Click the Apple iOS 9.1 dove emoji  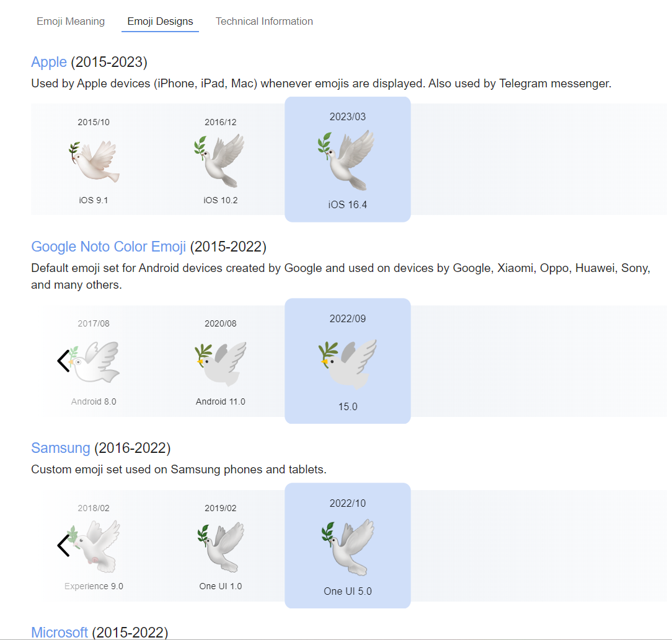pos(94,161)
